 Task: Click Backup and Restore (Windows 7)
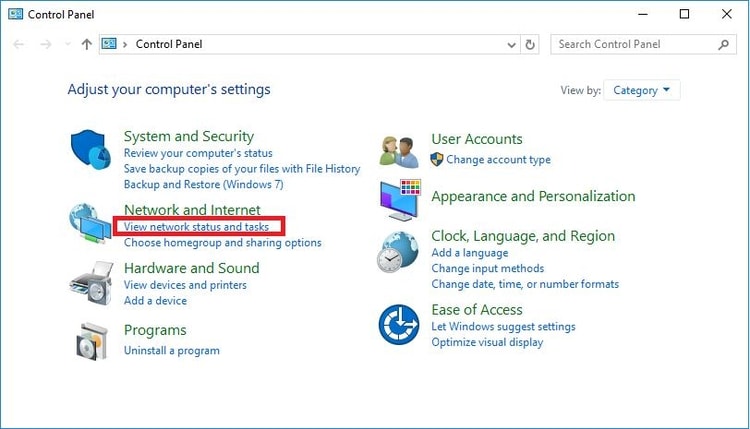point(204,185)
